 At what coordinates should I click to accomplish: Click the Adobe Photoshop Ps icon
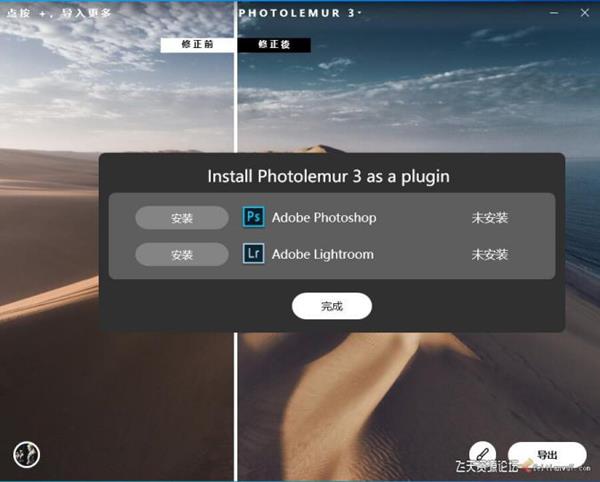coord(254,217)
